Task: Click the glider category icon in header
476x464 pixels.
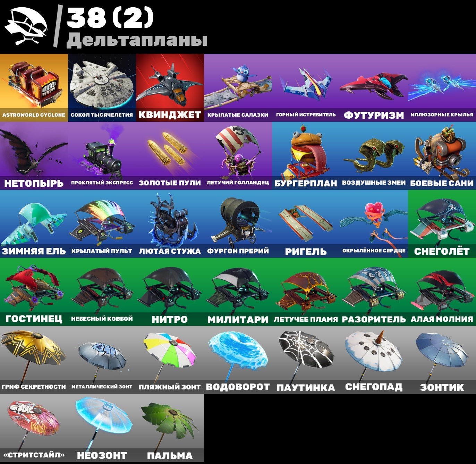Action: pos(26,27)
